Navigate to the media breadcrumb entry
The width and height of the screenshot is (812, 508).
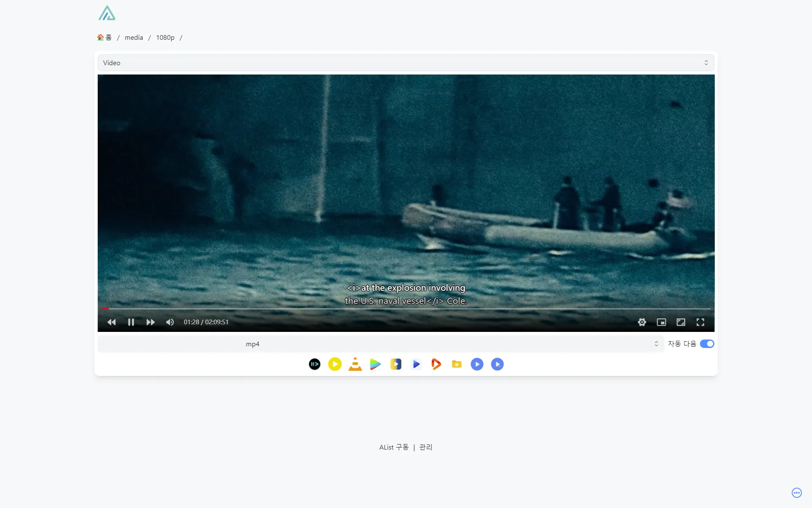134,37
